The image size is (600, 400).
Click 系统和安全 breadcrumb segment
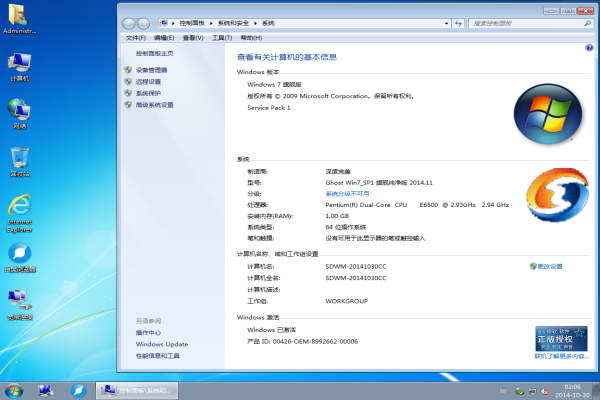pyautogui.click(x=233, y=23)
